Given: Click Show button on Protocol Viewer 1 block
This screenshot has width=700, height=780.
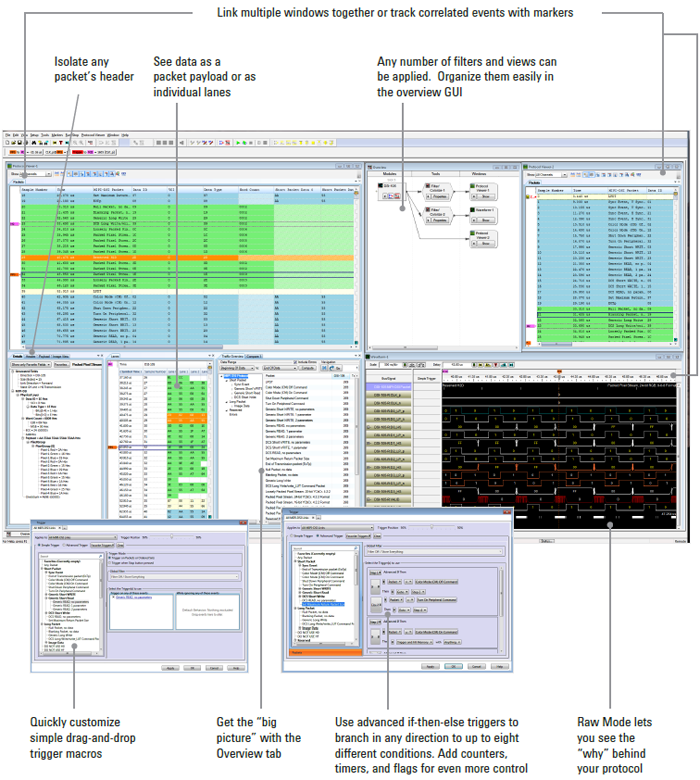Looking at the screenshot, I should coord(485,196).
